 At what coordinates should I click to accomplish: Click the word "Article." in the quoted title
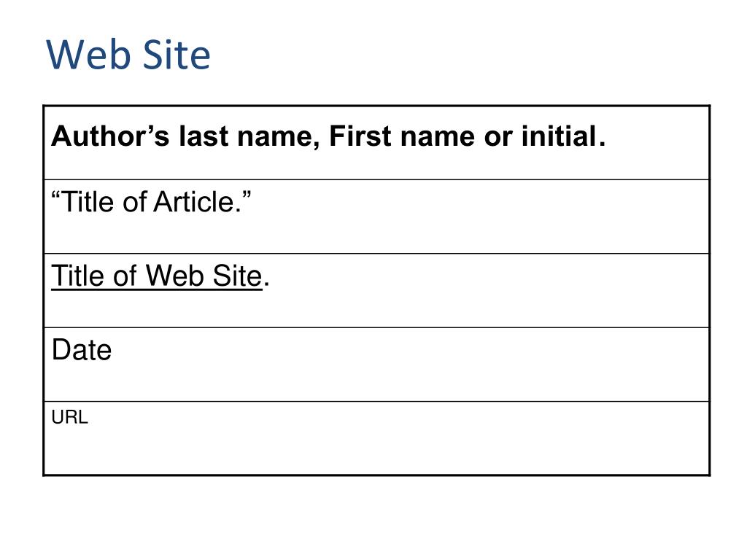[202, 201]
